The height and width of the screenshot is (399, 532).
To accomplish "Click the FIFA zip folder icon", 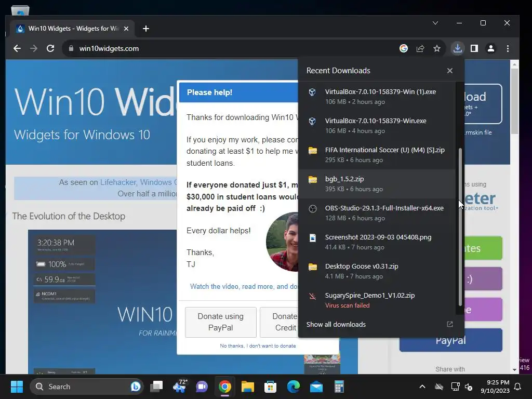I will pos(312,150).
